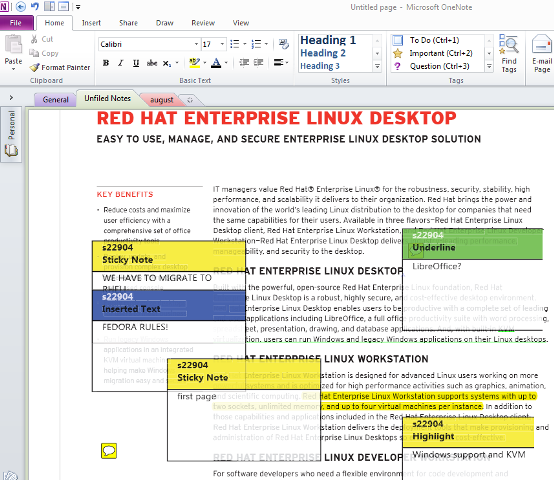Select the Unfiled Notes section tab
Image resolution: width=554 pixels, height=480 pixels.
107,98
